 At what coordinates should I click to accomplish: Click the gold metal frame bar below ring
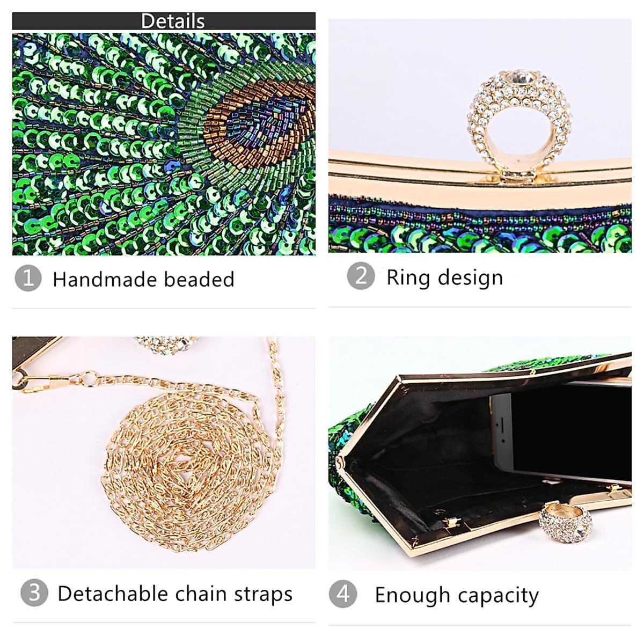point(480,178)
